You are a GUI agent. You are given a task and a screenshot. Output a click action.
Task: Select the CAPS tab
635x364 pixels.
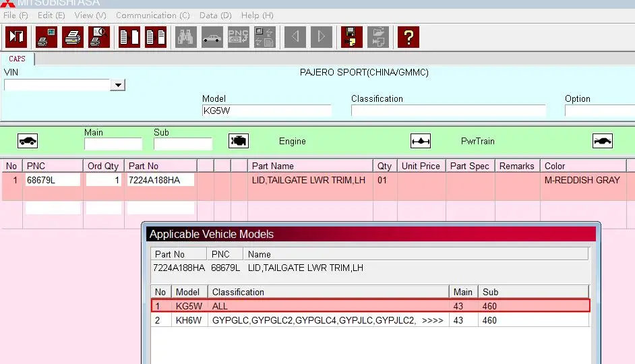pos(17,59)
